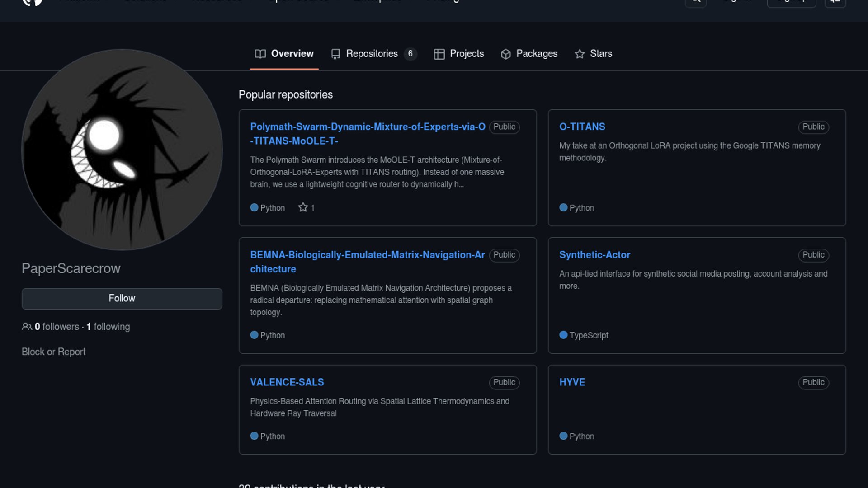Click Block or Report link
This screenshot has height=488, width=868.
coord(53,352)
